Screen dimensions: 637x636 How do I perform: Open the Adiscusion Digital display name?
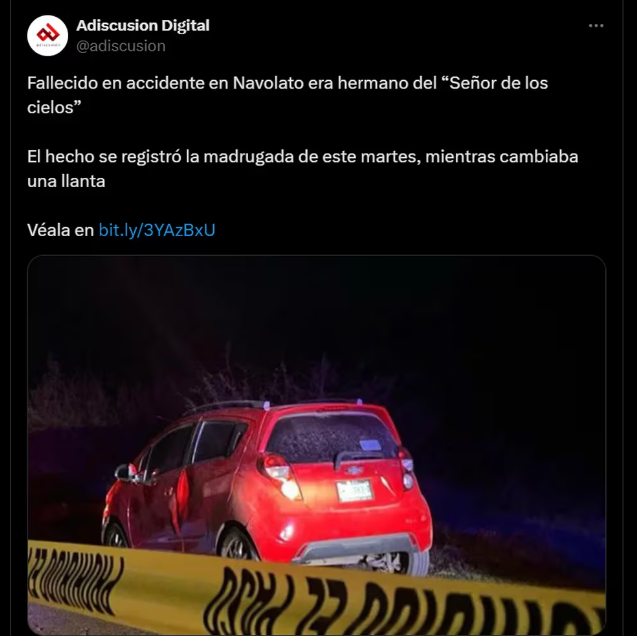click(143, 25)
